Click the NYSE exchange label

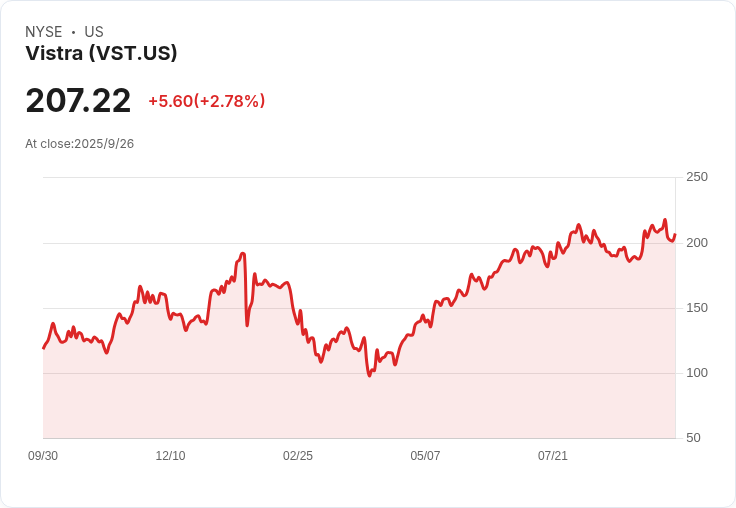[x=44, y=32]
